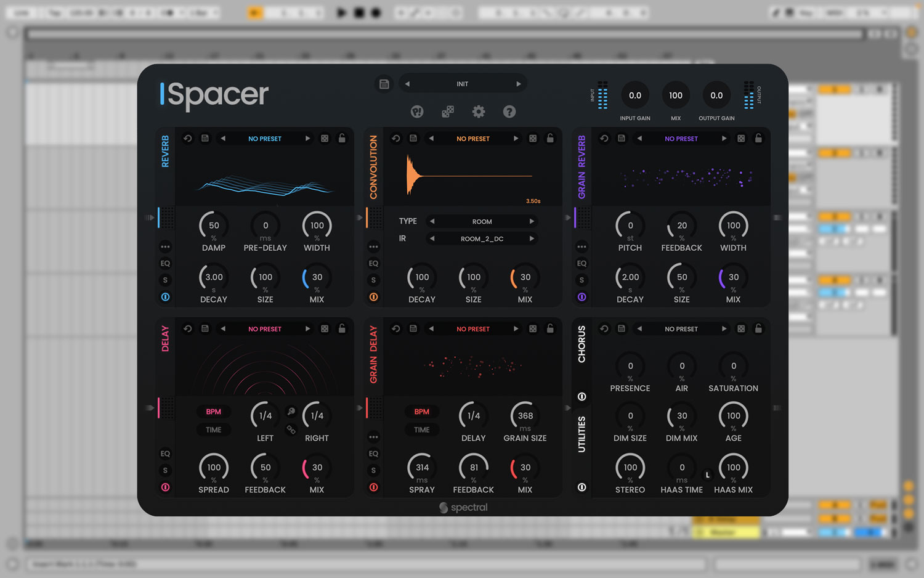Click the OUTPUT GAIN knob
The width and height of the screenshot is (924, 578).
[716, 96]
